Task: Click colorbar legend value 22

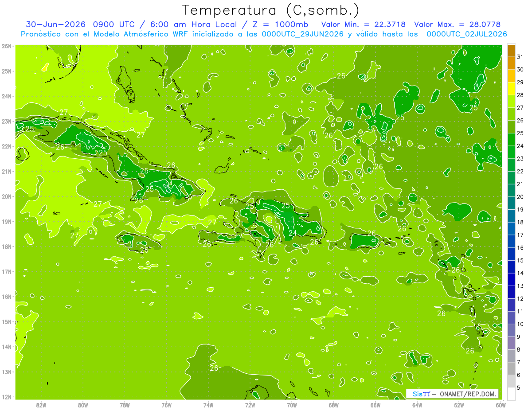Action: pyautogui.click(x=520, y=172)
